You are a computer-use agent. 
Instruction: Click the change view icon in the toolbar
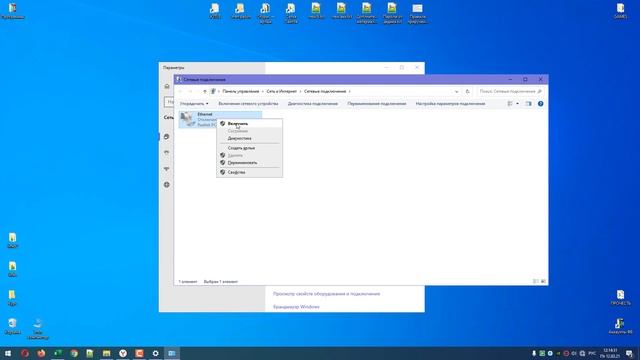pos(510,104)
